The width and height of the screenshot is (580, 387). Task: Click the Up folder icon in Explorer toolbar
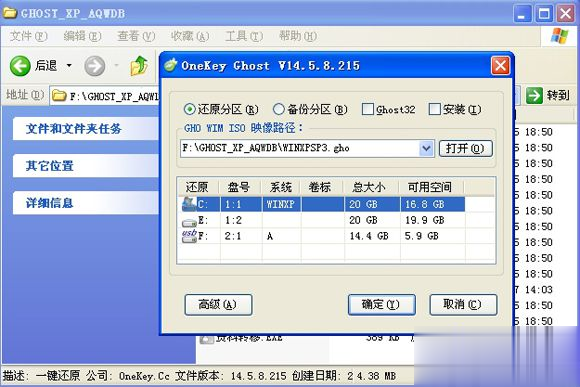pyautogui.click(x=139, y=66)
